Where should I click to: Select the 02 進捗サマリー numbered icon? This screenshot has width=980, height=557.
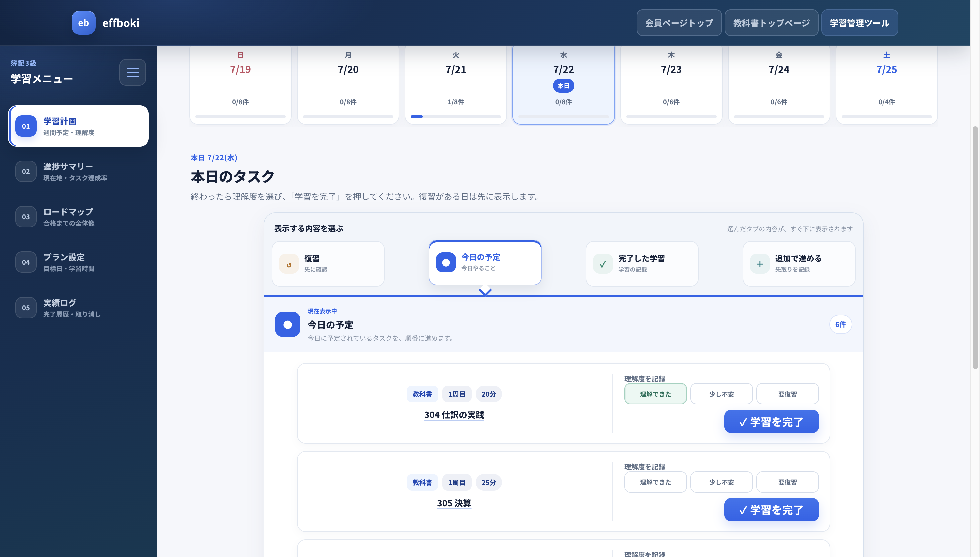26,171
